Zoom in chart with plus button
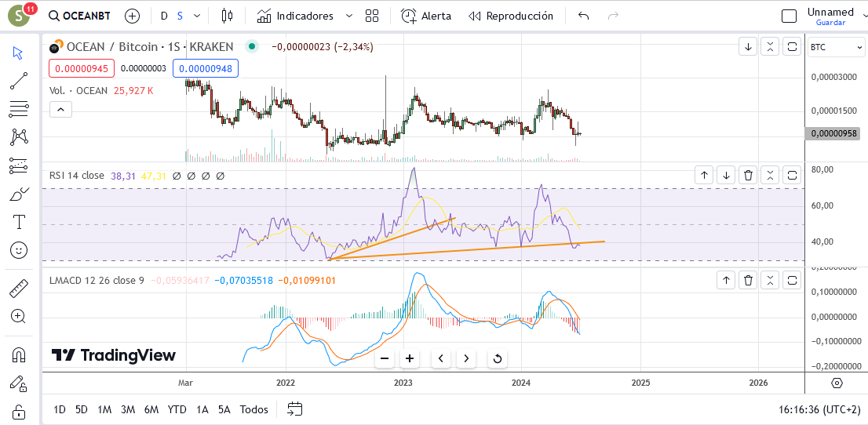Screen dimensions: 868x425 [x=410, y=358]
